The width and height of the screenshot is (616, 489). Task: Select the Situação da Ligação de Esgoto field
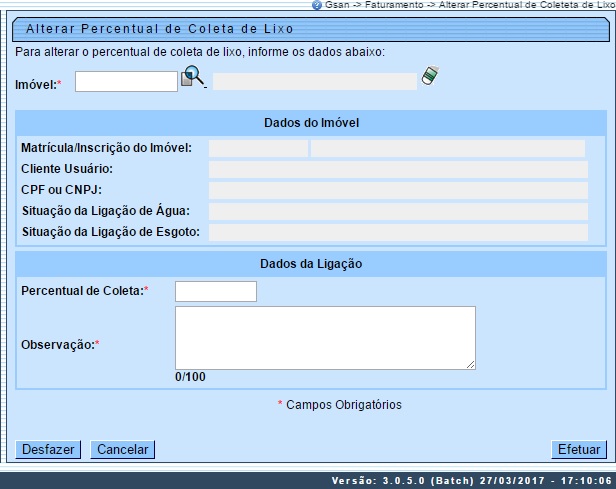(397, 233)
